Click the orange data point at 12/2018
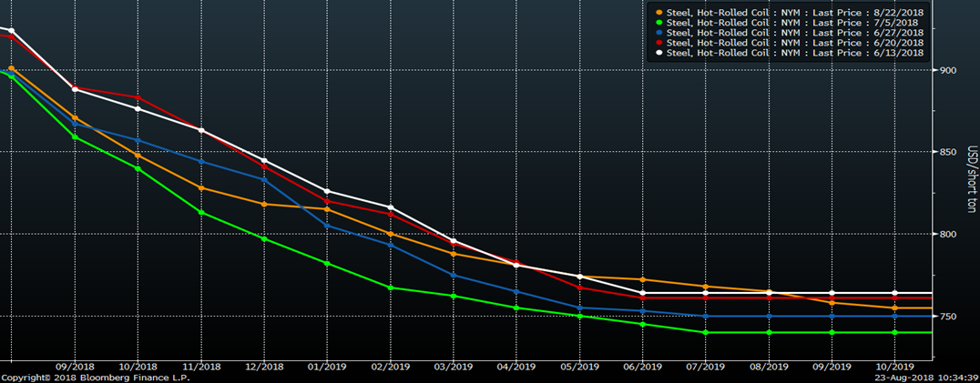The image size is (980, 383). pyautogui.click(x=264, y=205)
